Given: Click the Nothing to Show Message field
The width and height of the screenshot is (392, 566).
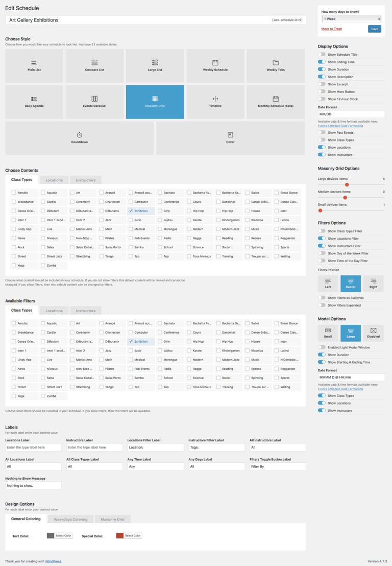Looking at the screenshot, I should (x=33, y=486).
